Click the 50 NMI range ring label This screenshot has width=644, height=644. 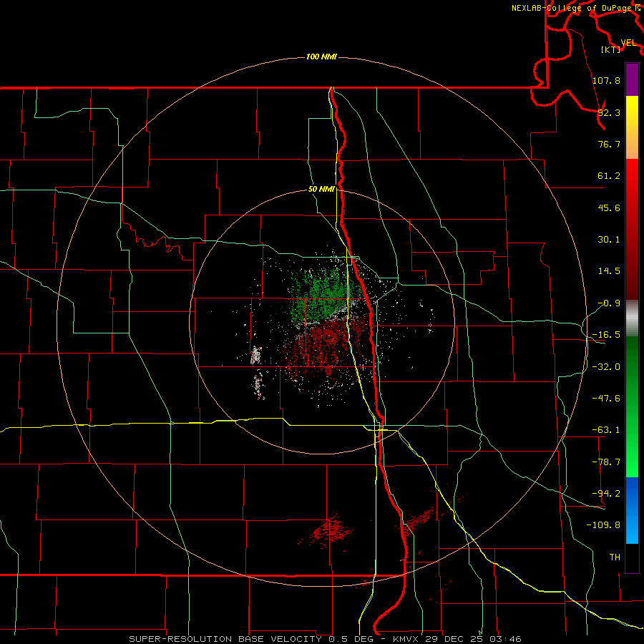[321, 190]
